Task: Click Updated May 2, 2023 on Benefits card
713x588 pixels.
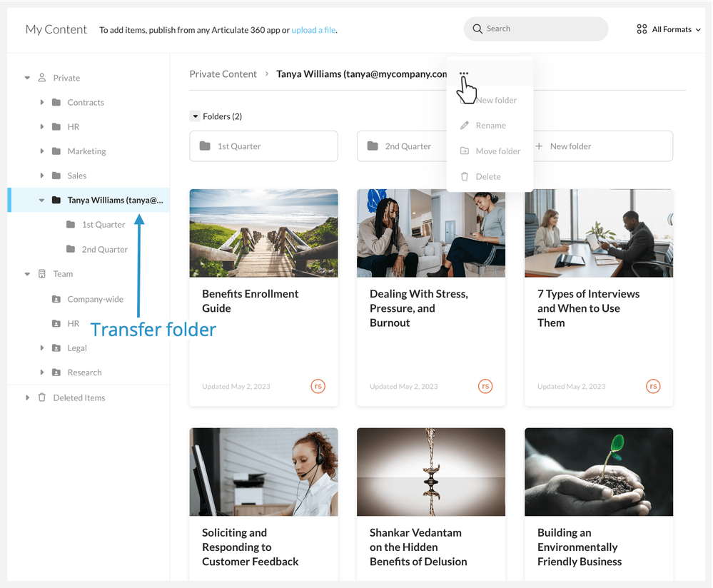Action: click(236, 387)
